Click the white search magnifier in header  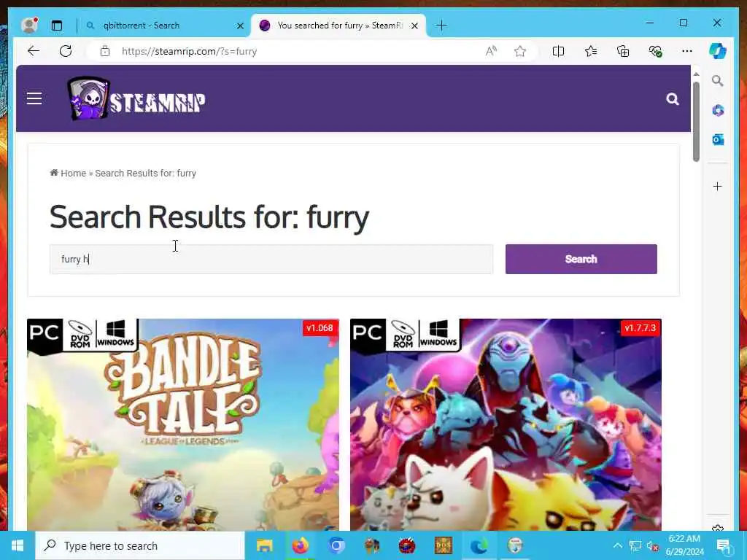(x=672, y=99)
